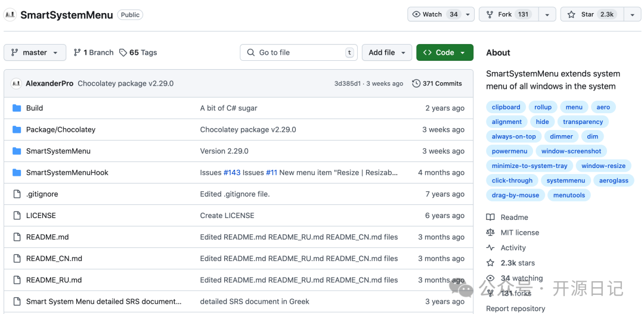Select the always-on-top topic tag
Image resolution: width=644 pixels, height=314 pixels.
[513, 136]
